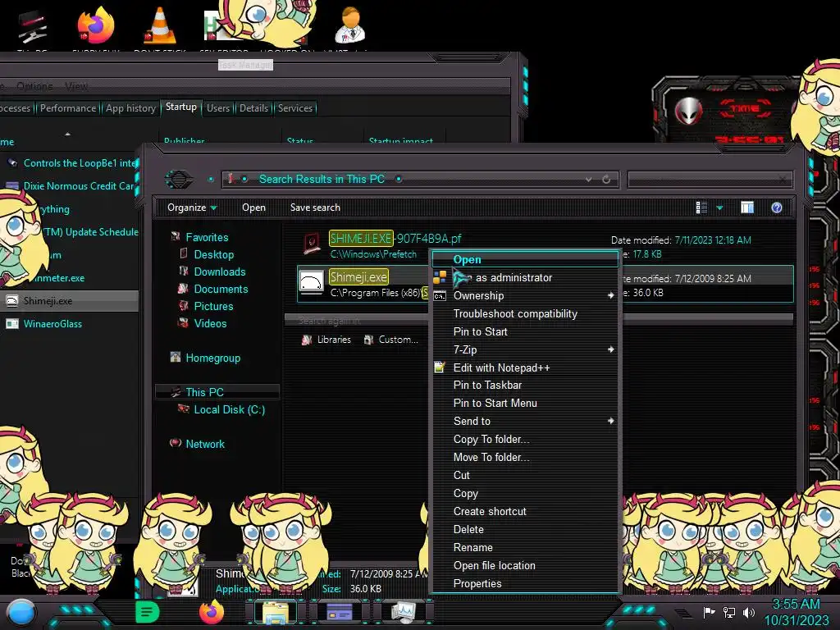Toggle the preview pane icon
840x630 pixels.
click(747, 208)
